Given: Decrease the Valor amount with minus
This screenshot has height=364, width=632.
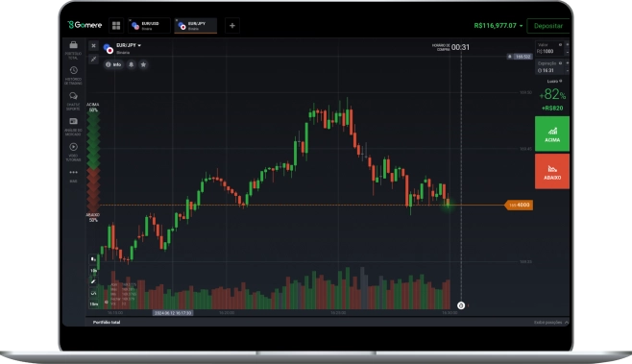Looking at the screenshot, I should click(567, 53).
